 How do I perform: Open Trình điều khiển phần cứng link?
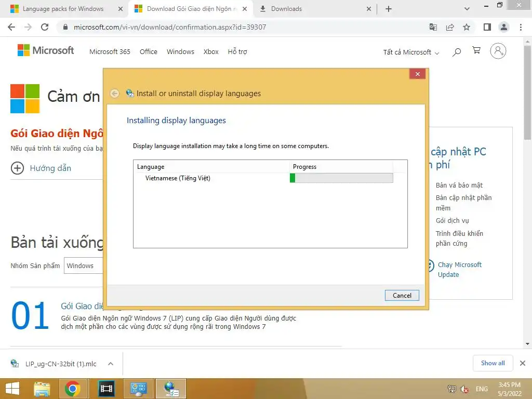(459, 238)
